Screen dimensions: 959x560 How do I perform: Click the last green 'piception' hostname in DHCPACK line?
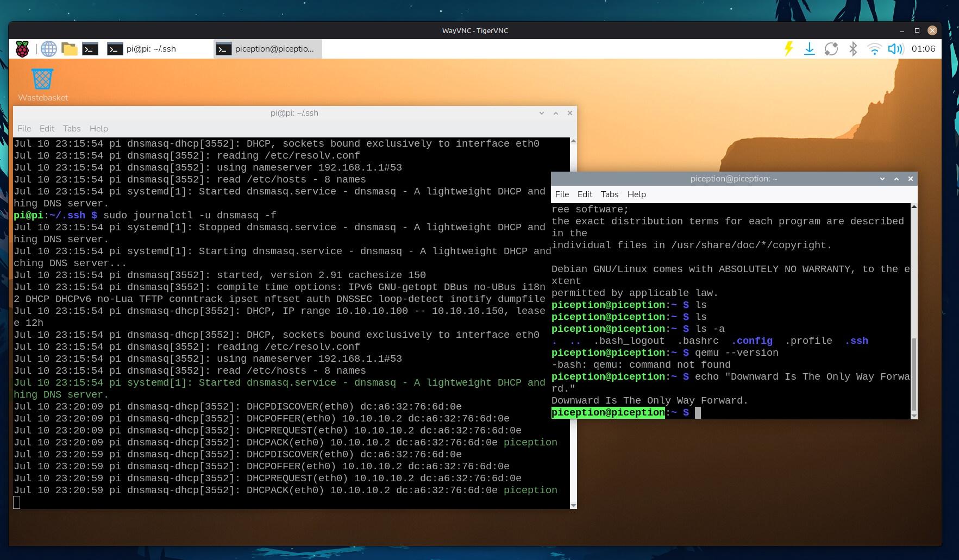coord(530,490)
